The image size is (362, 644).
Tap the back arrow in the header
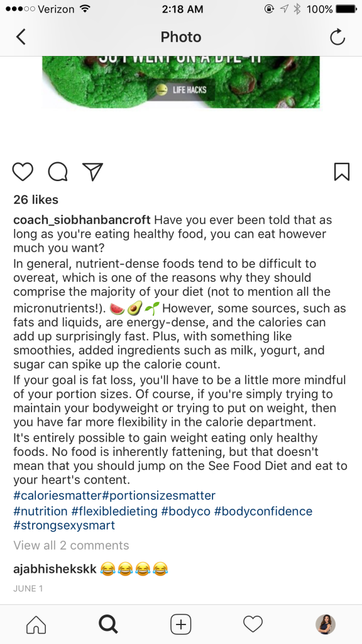[x=21, y=37]
